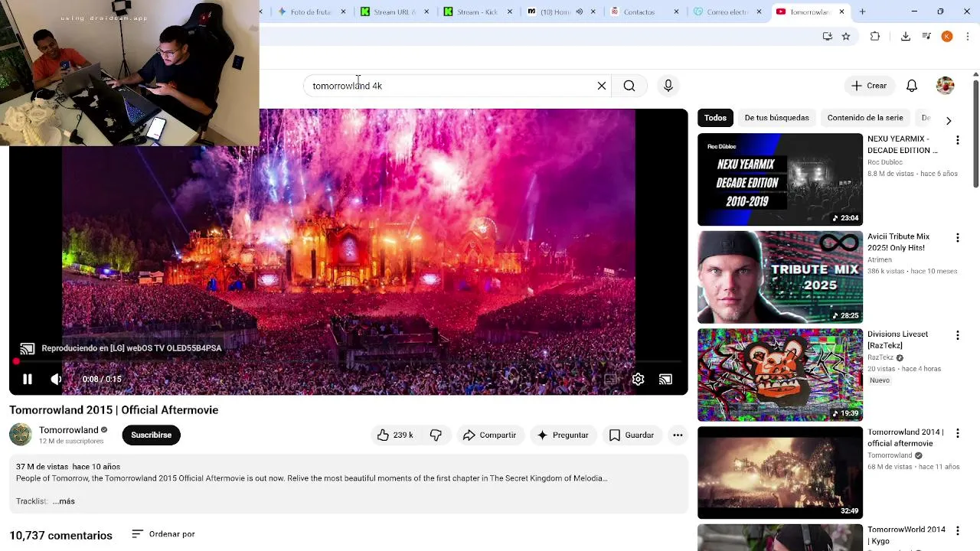This screenshot has width=980, height=551.
Task: Click the '10,737 comentarios' heading
Action: [x=60, y=536]
